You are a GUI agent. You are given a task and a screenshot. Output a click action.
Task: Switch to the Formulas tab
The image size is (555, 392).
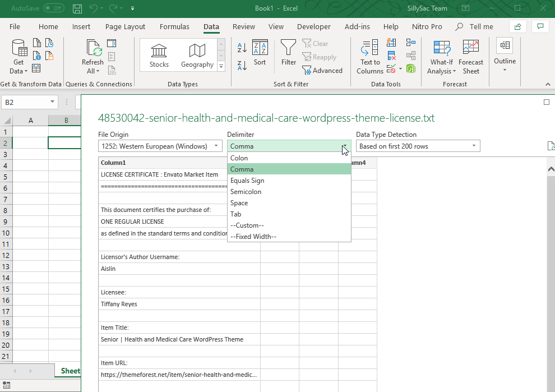pos(174,26)
